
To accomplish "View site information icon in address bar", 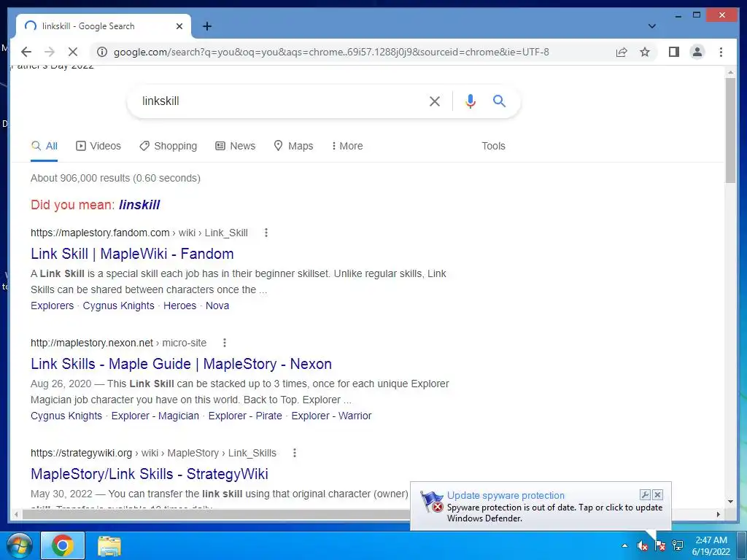I will tap(102, 52).
